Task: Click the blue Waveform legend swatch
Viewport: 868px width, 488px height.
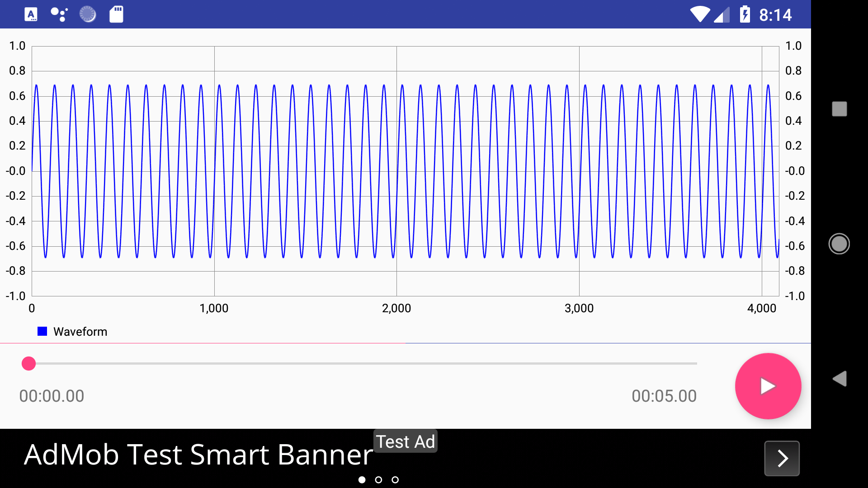Action: coord(42,332)
